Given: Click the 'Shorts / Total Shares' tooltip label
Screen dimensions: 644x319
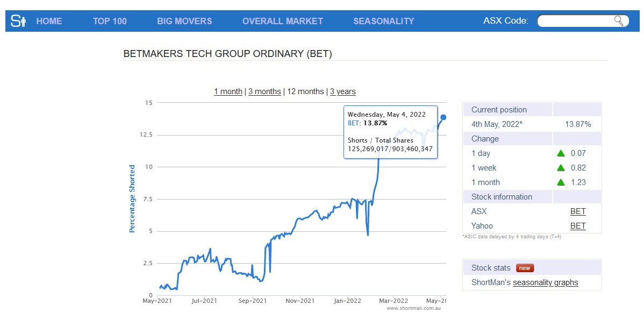Looking at the screenshot, I should pyautogui.click(x=380, y=140).
